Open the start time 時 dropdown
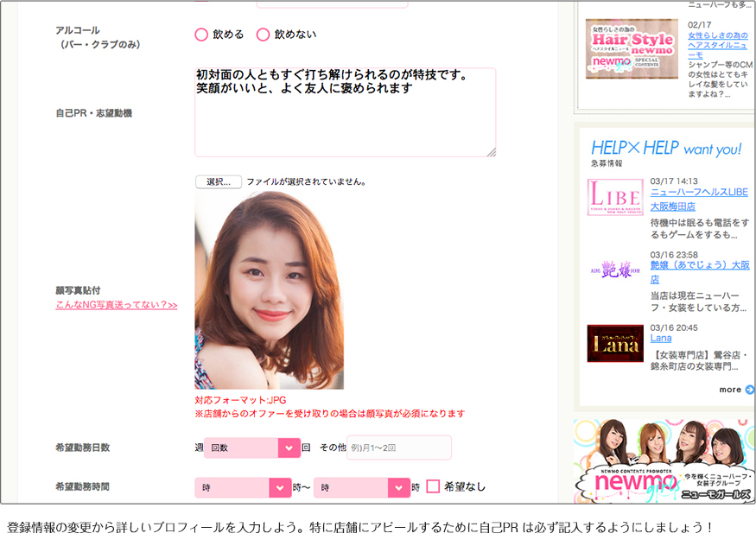Image resolution: width=756 pixels, height=546 pixels. [243, 487]
